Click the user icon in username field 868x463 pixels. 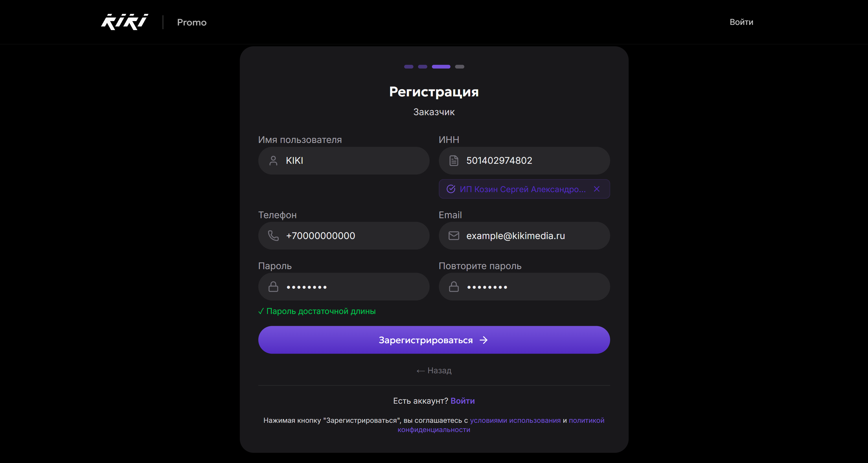(273, 161)
